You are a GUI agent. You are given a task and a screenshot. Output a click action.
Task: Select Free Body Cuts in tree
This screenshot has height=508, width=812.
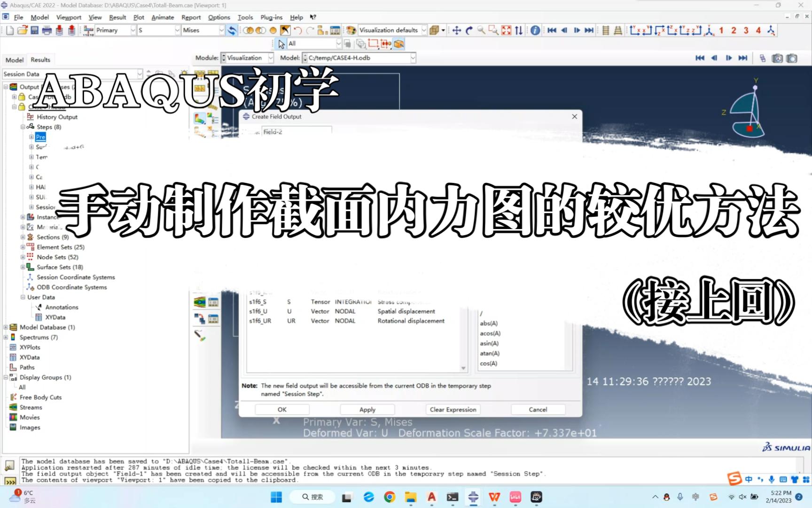40,397
